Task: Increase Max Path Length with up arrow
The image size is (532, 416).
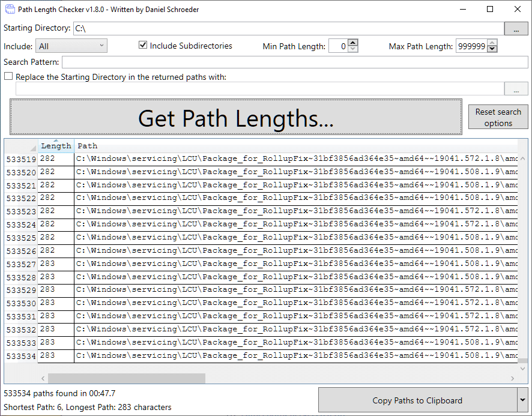Action: 492,43
